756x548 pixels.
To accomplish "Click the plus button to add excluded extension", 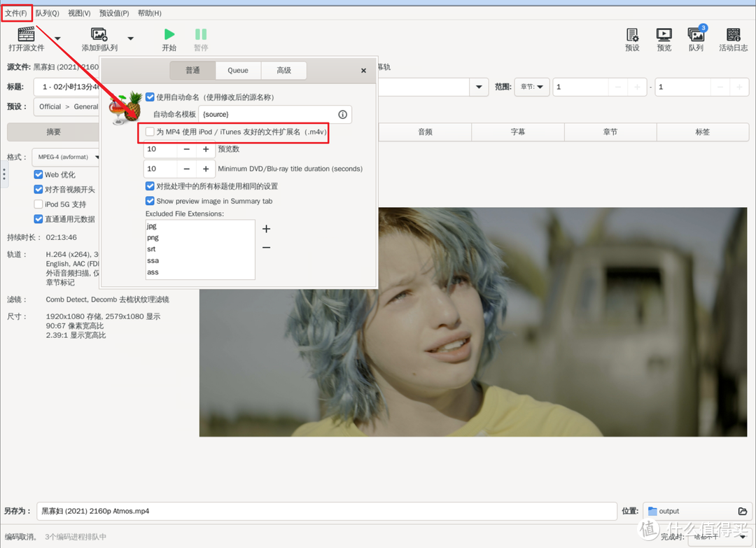I will [x=266, y=229].
